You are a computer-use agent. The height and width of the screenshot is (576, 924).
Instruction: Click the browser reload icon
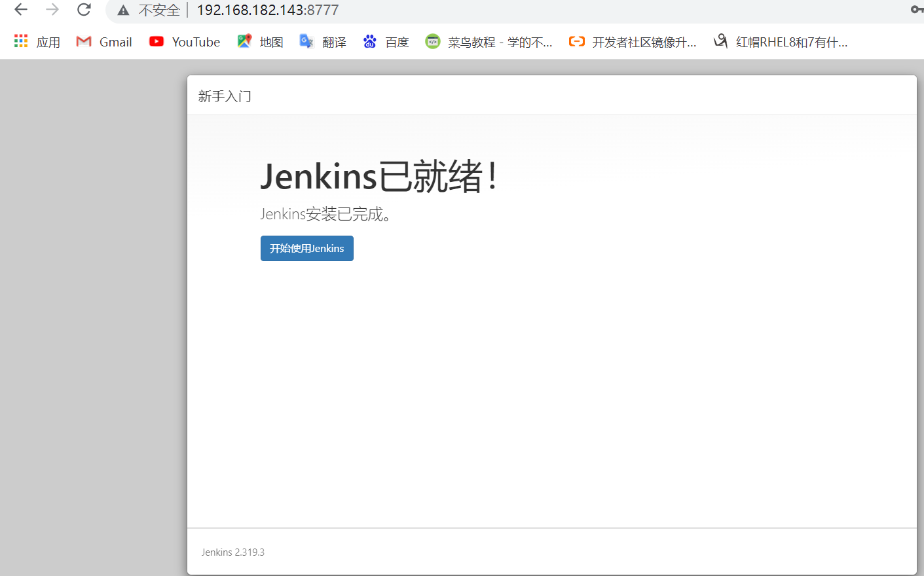pos(83,10)
